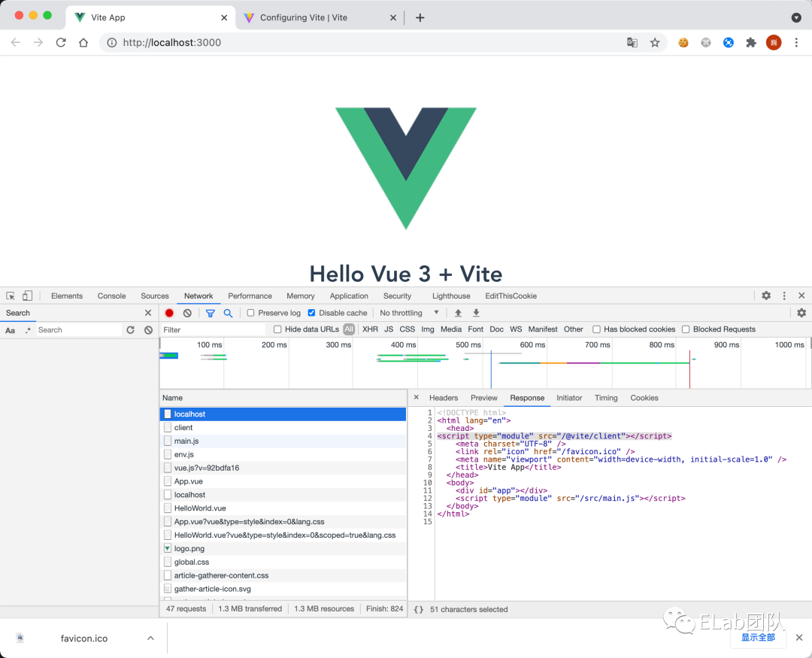
Task: Activate the inspect element picker
Action: click(x=11, y=296)
